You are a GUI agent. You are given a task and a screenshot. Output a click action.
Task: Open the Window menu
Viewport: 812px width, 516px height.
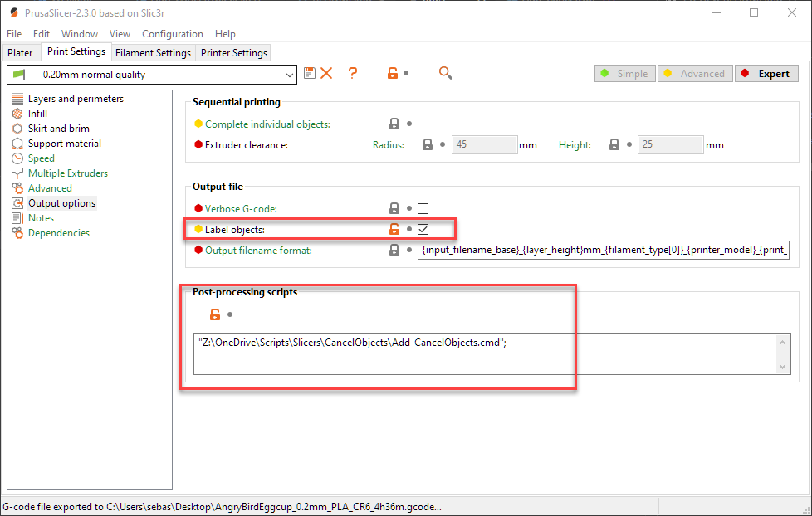79,34
